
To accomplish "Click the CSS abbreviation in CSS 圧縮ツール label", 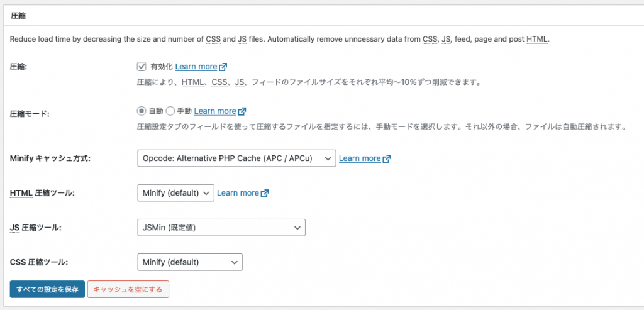I will click(18, 262).
